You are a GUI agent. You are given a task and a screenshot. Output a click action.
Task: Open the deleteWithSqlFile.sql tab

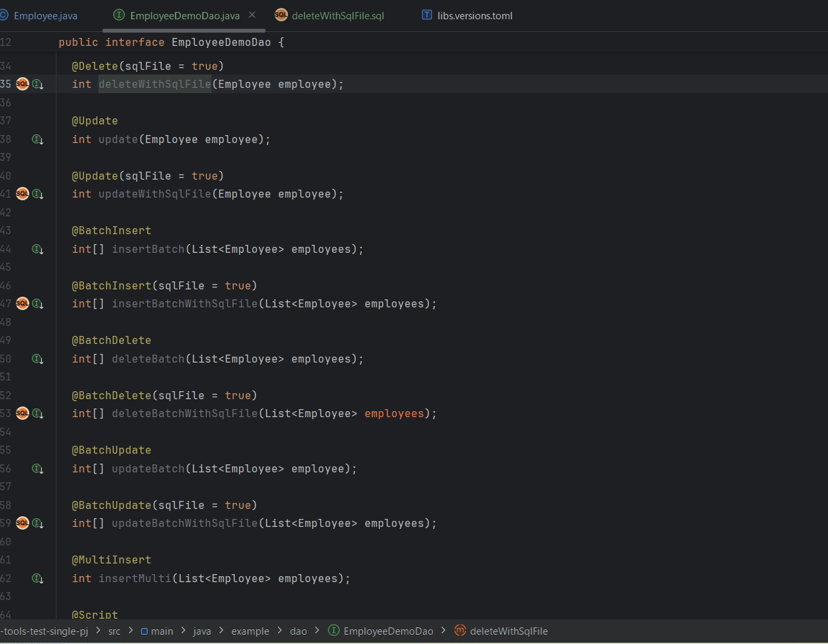click(330, 15)
